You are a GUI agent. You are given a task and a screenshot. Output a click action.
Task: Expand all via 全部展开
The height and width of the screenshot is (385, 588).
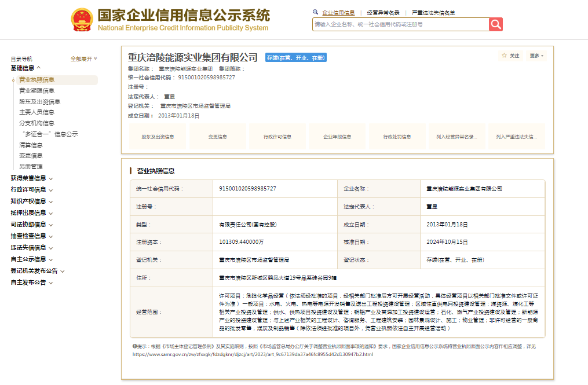tap(84, 59)
